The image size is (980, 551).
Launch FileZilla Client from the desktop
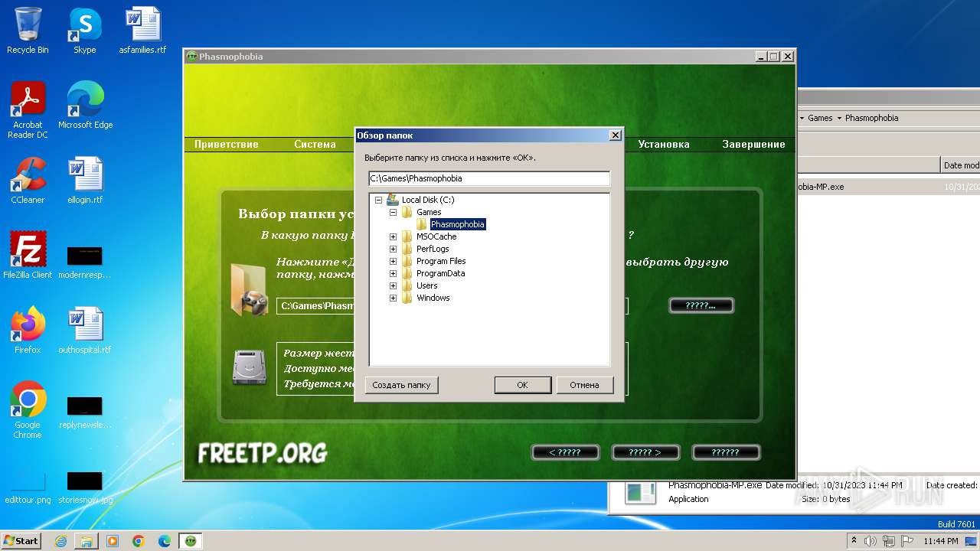(28, 256)
